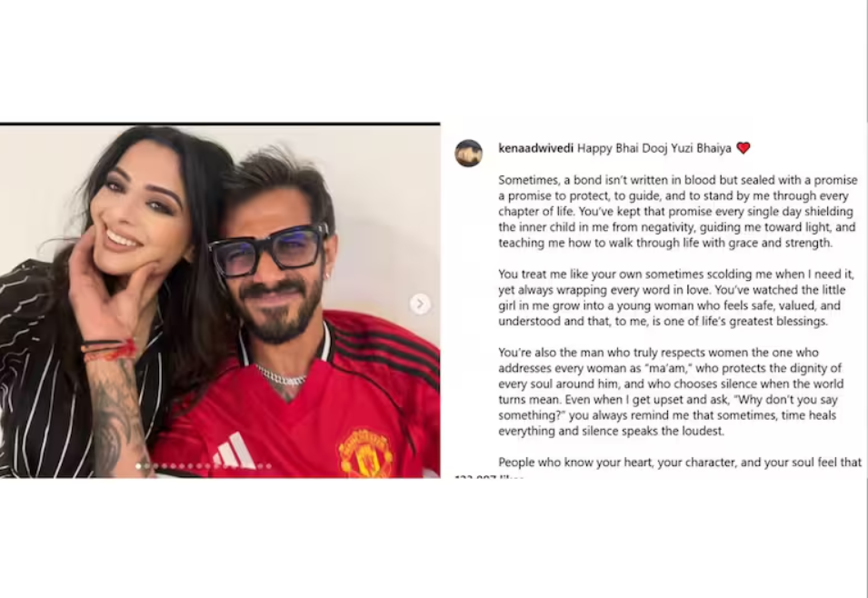Image resolution: width=868 pixels, height=598 pixels.
Task: Click the red heart emoji in caption
Action: click(x=743, y=148)
